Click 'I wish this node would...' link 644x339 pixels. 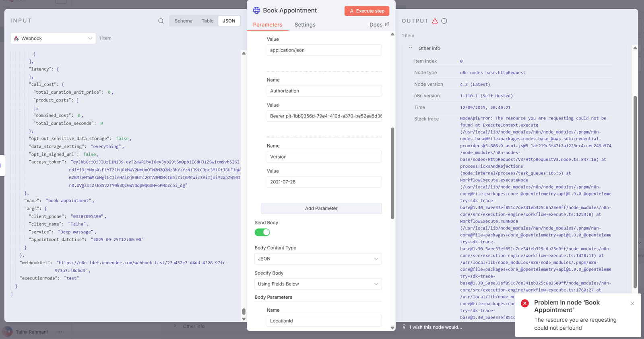[x=436, y=327]
